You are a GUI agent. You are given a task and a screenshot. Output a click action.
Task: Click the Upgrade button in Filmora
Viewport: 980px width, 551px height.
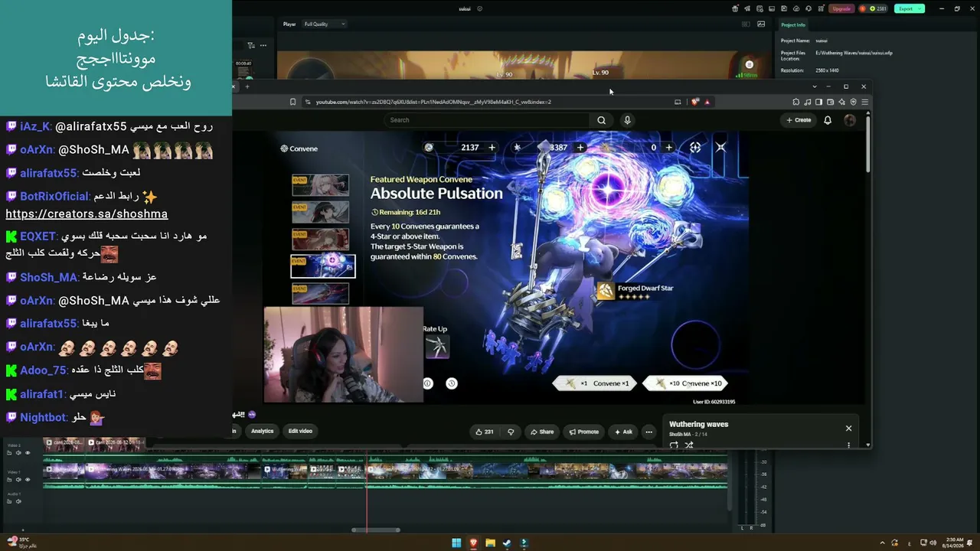841,8
